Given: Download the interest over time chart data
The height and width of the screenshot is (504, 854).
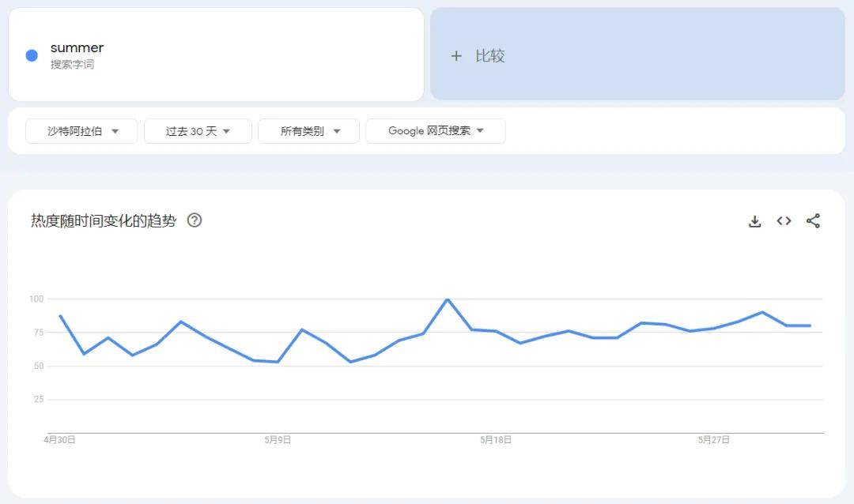Looking at the screenshot, I should pos(754,221).
